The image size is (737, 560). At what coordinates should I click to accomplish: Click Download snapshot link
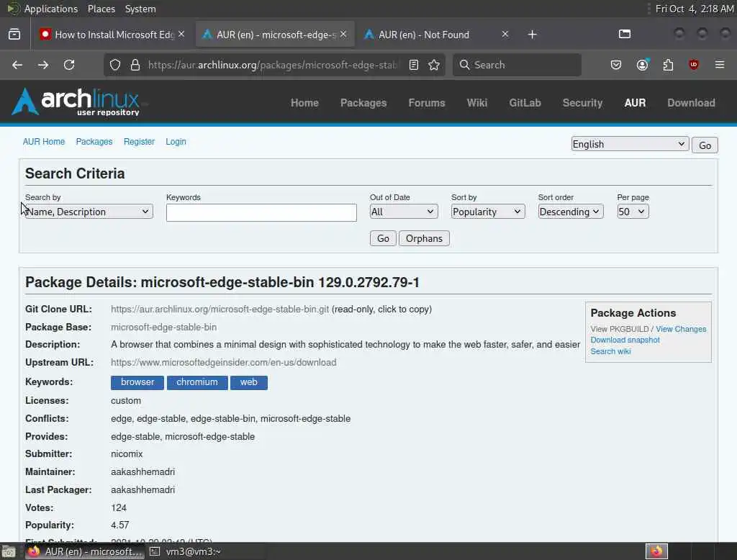(625, 340)
